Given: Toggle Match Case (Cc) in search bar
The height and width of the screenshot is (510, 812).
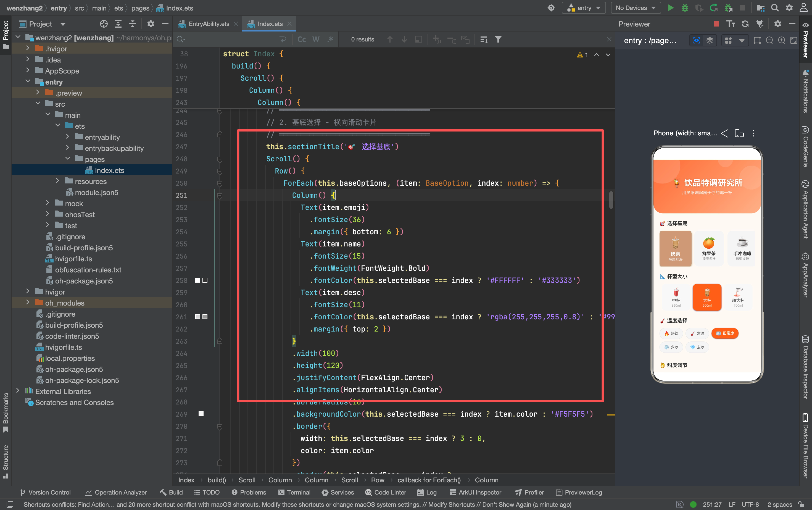Looking at the screenshot, I should 302,40.
